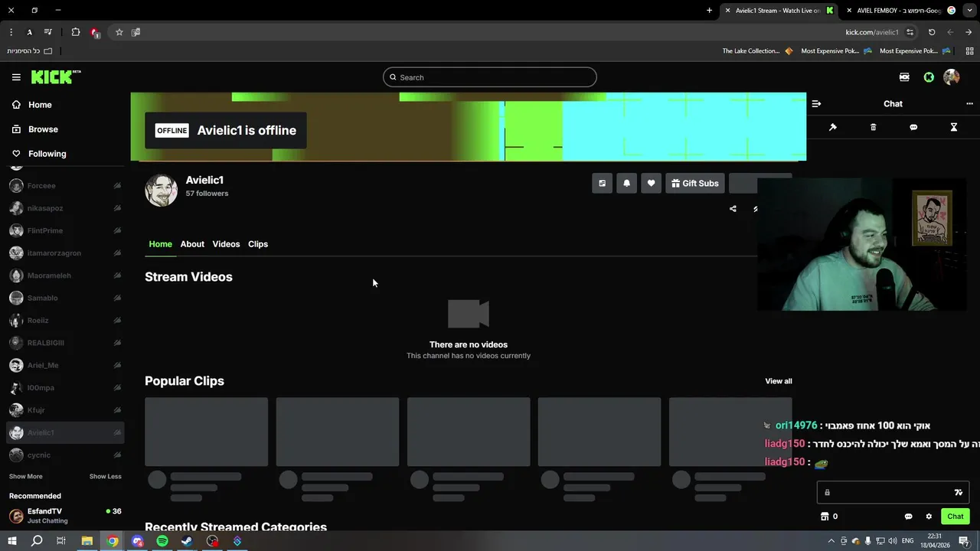The width and height of the screenshot is (980, 551).
Task: Switch to the Clips tab
Action: pos(258,244)
